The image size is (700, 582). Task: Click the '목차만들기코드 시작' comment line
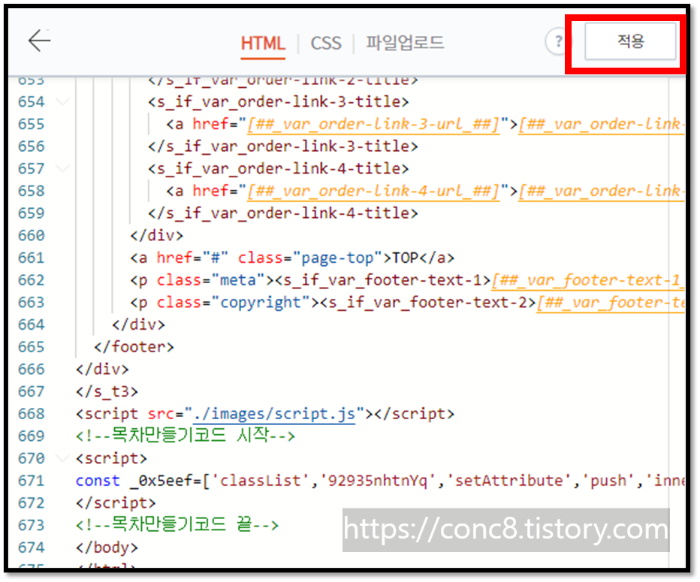coord(185,436)
